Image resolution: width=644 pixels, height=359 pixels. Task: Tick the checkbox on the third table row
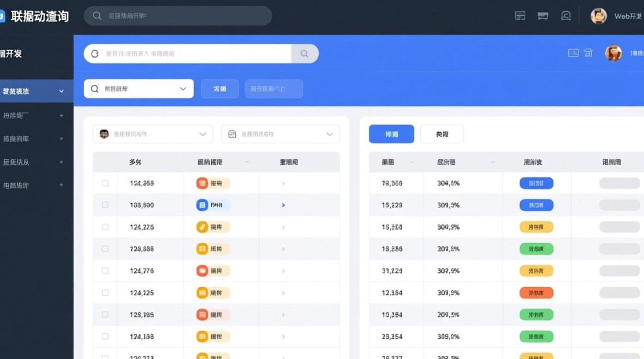(x=104, y=227)
